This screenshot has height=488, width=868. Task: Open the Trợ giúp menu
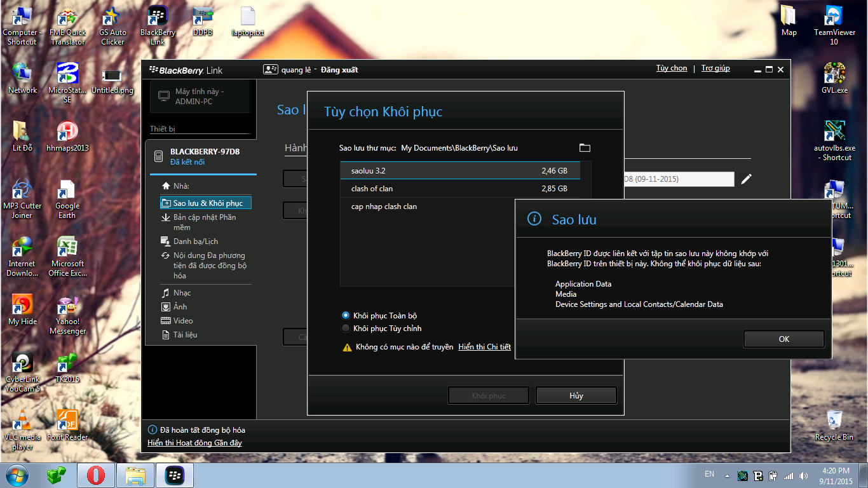tap(715, 68)
